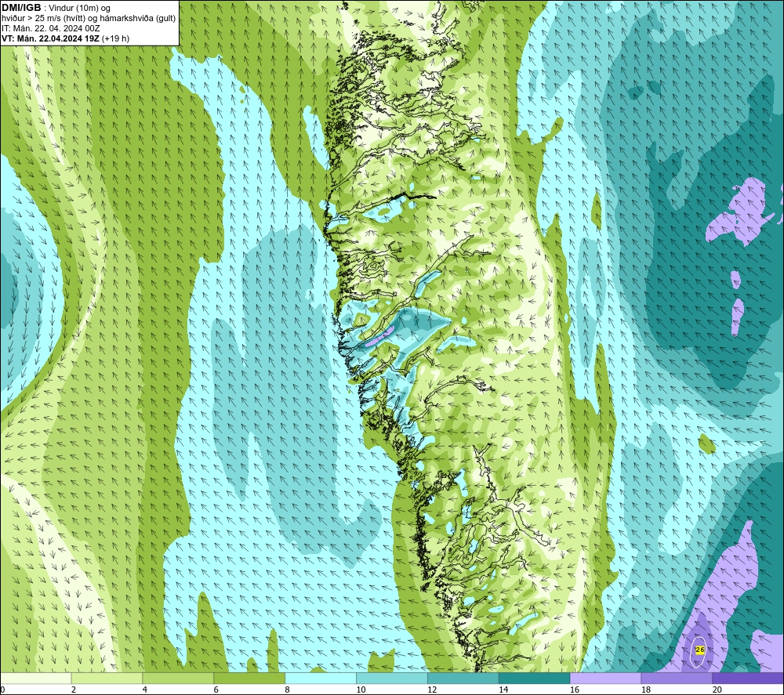
Task: Select the 4–6 m/s green legend swatch
Action: [x=178, y=678]
